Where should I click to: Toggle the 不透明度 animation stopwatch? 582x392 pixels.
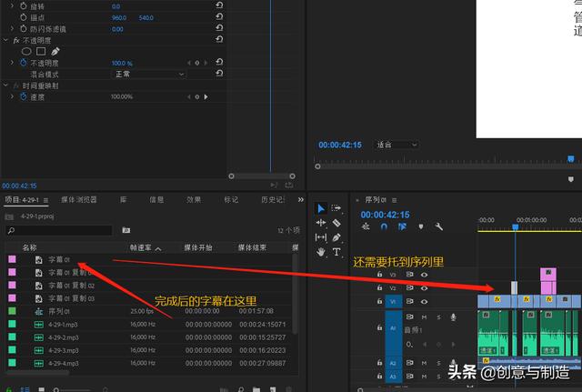(24, 63)
